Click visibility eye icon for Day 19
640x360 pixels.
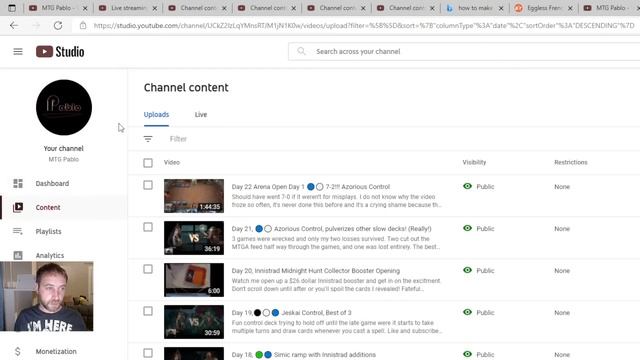[x=467, y=312]
